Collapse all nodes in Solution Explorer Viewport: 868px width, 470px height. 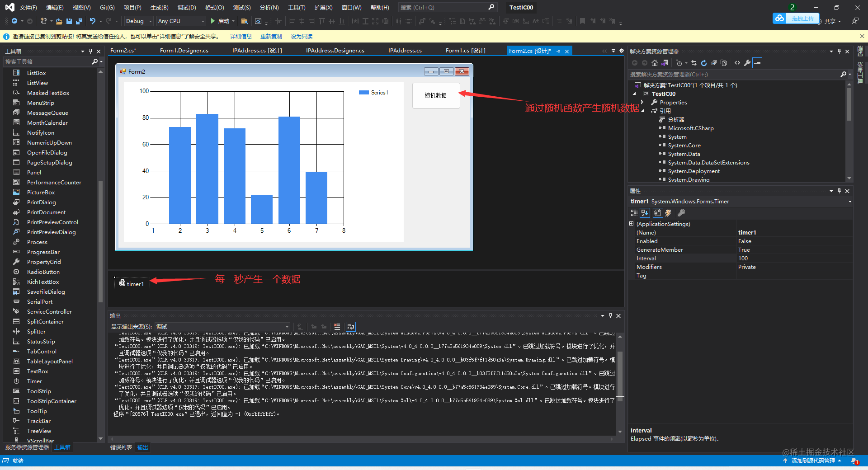point(714,63)
